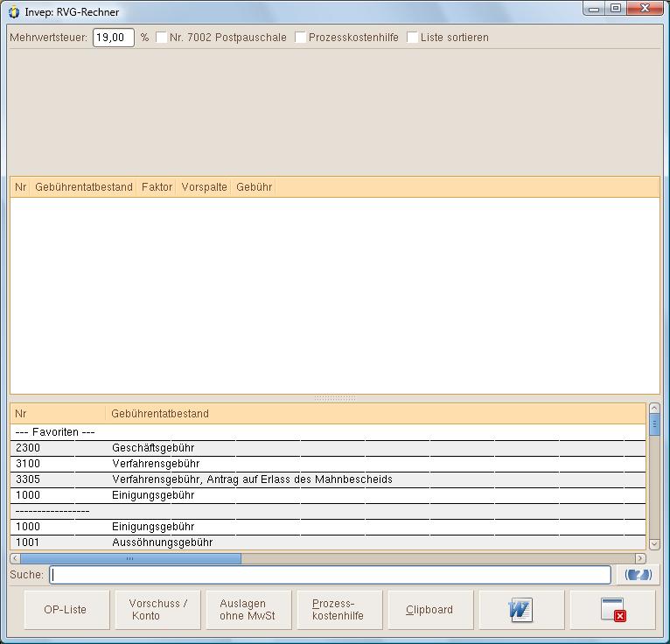This screenshot has width=670, height=644.
Task: Click horizontal scrollbar left arrow
Action: (x=15, y=558)
